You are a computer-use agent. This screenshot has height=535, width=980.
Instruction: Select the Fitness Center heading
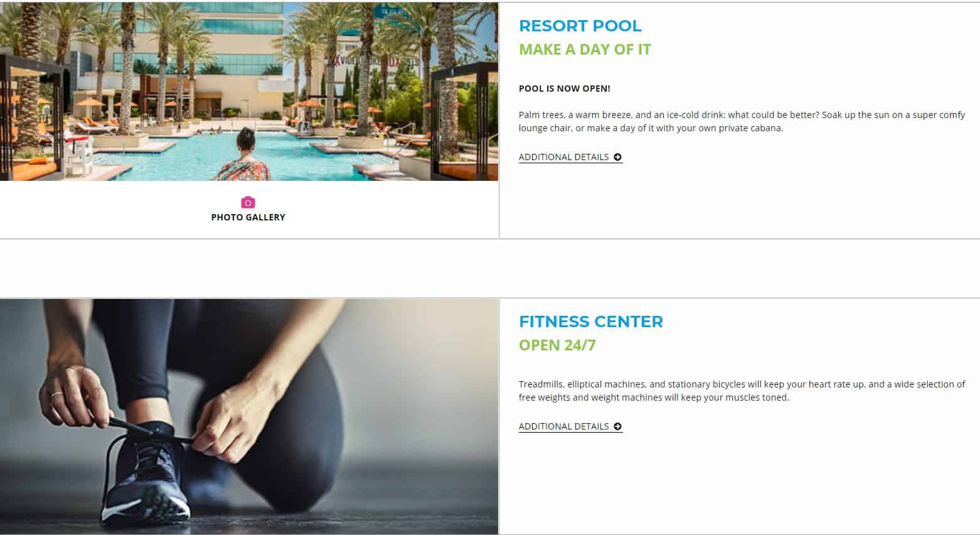point(590,322)
